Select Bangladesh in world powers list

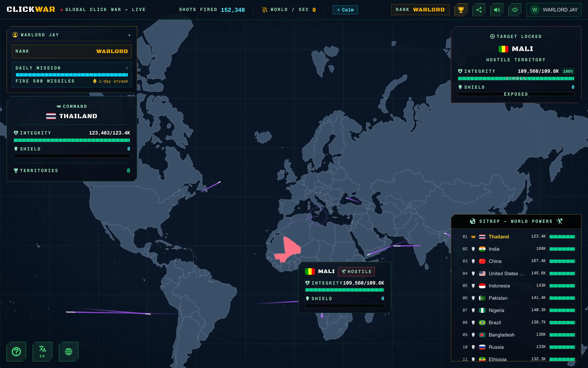(516, 335)
